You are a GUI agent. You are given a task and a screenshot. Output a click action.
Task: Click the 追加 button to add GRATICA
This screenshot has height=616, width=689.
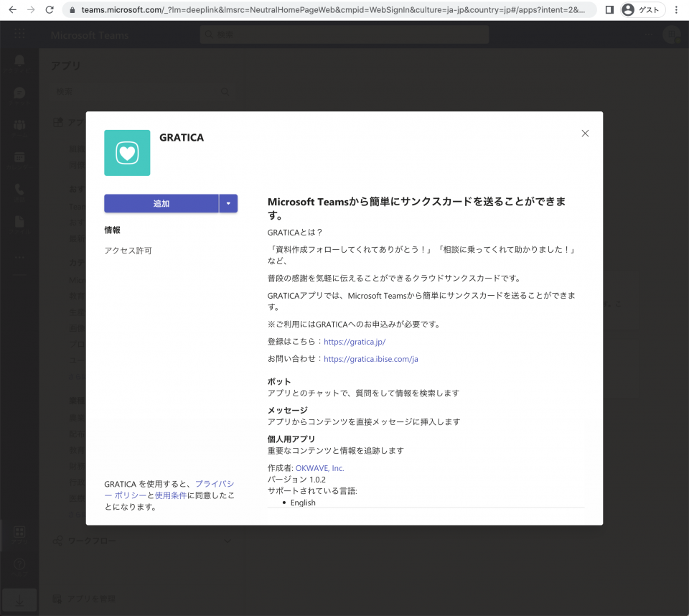pyautogui.click(x=161, y=204)
